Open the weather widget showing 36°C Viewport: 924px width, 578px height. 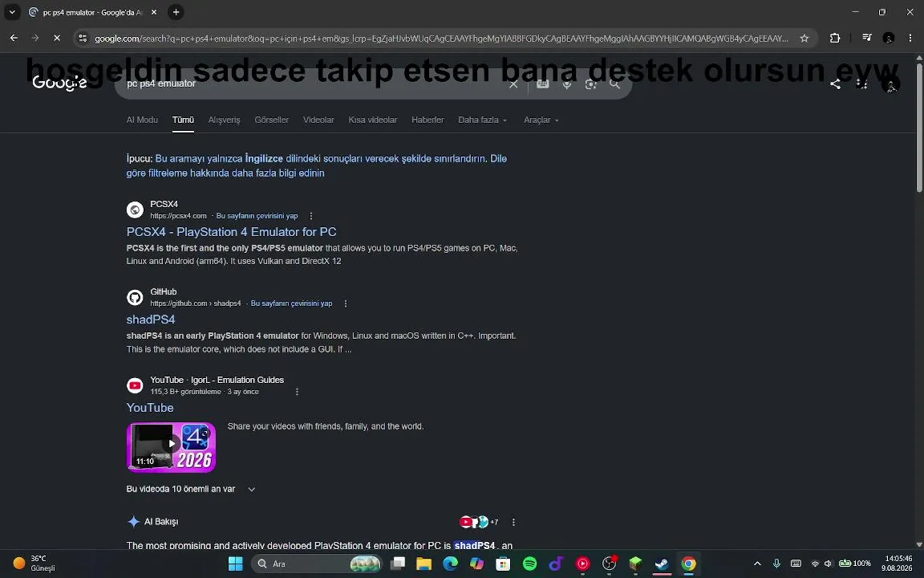tap(34, 564)
